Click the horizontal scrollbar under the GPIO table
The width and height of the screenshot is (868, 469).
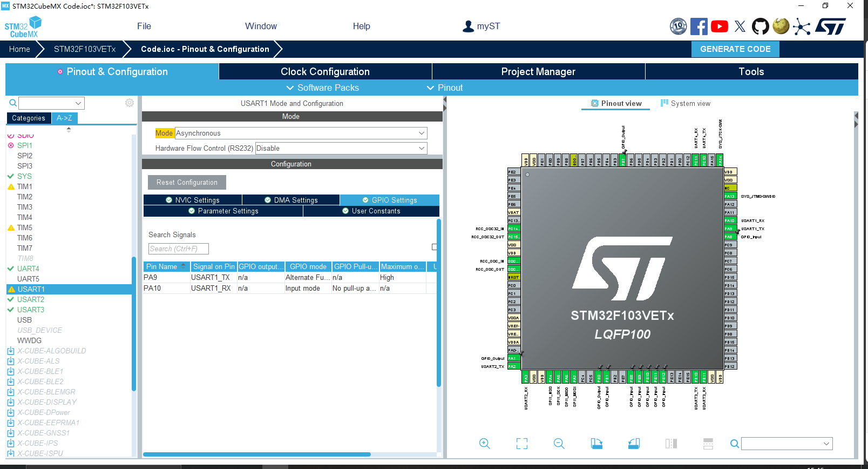[x=256, y=454]
